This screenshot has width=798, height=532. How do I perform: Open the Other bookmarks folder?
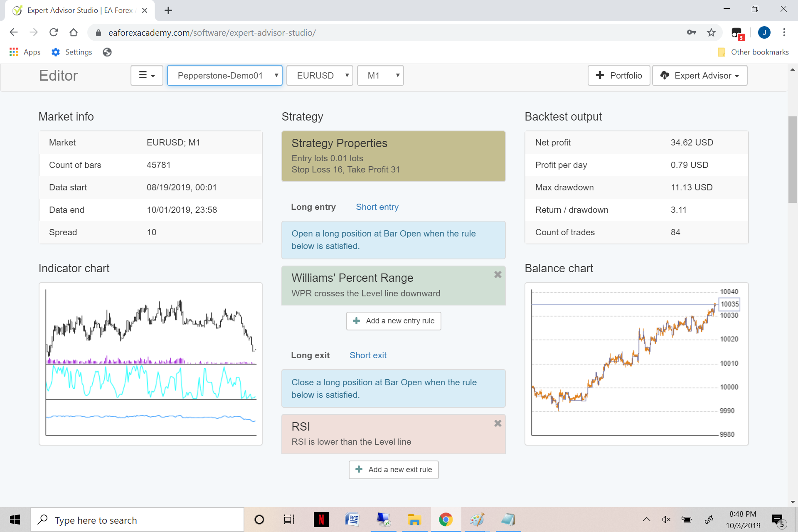click(753, 52)
